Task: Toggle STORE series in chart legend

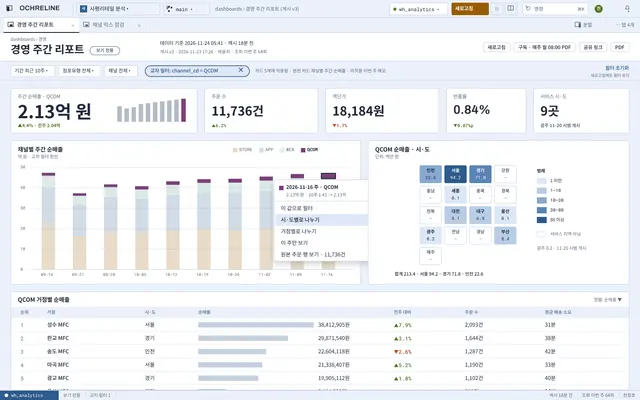Action: tap(242, 150)
